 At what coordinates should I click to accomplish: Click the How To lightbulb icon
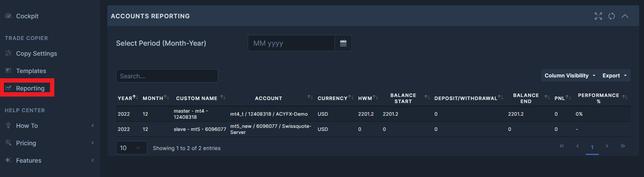[8, 126]
